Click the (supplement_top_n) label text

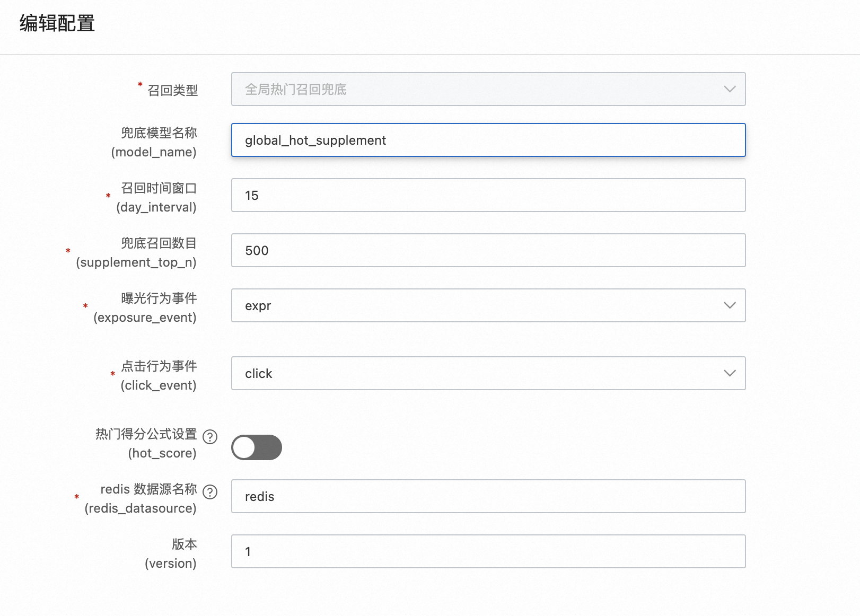click(x=136, y=262)
